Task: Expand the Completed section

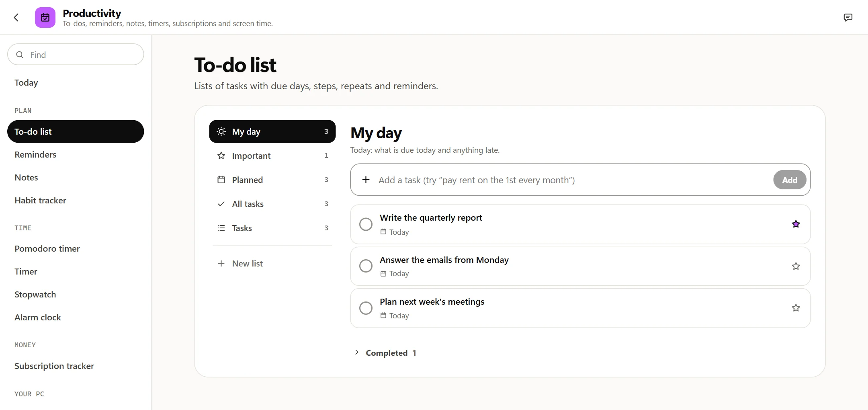Action: click(x=386, y=353)
